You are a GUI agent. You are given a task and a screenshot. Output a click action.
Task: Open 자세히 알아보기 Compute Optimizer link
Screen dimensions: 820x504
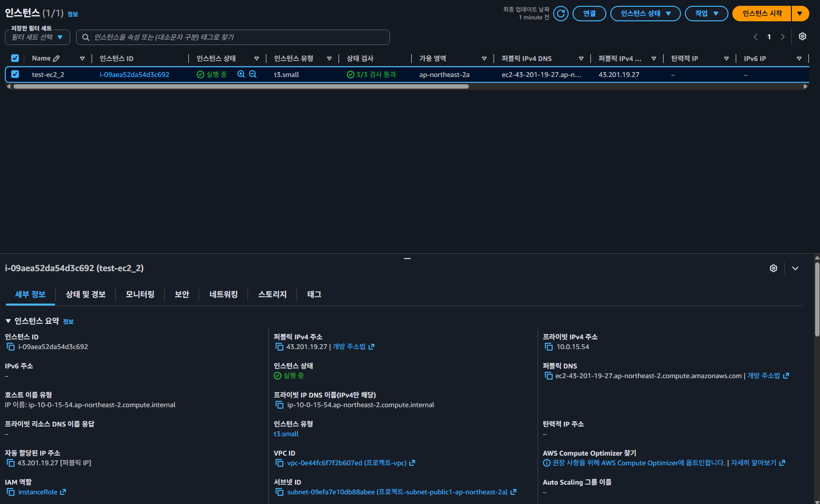(758, 463)
